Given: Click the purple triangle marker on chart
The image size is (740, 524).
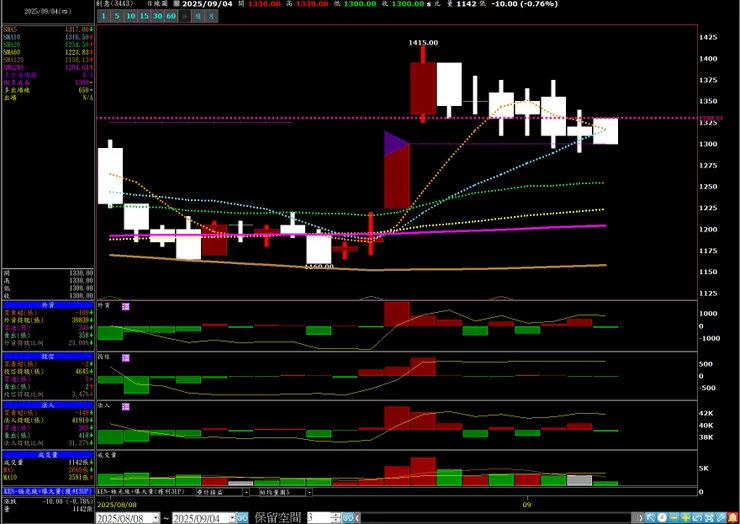Looking at the screenshot, I should pos(395,144).
